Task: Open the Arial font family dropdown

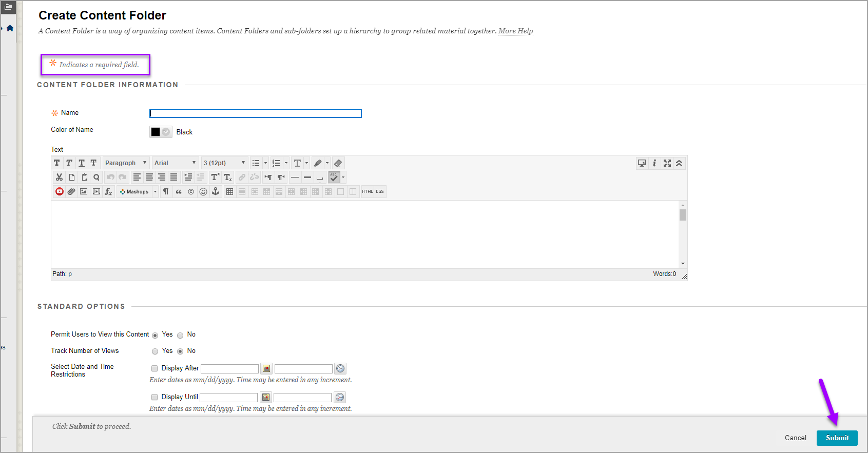Action: point(175,163)
